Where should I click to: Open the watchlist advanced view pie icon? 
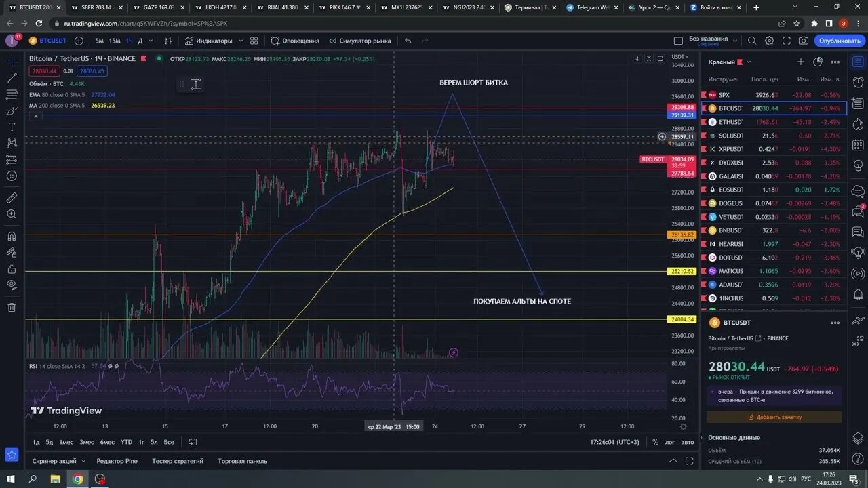(x=818, y=62)
